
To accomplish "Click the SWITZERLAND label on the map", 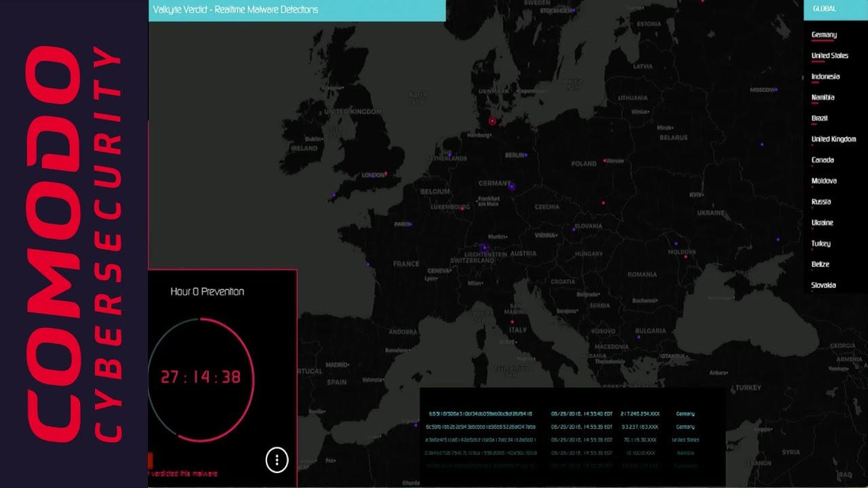I will point(472,260).
